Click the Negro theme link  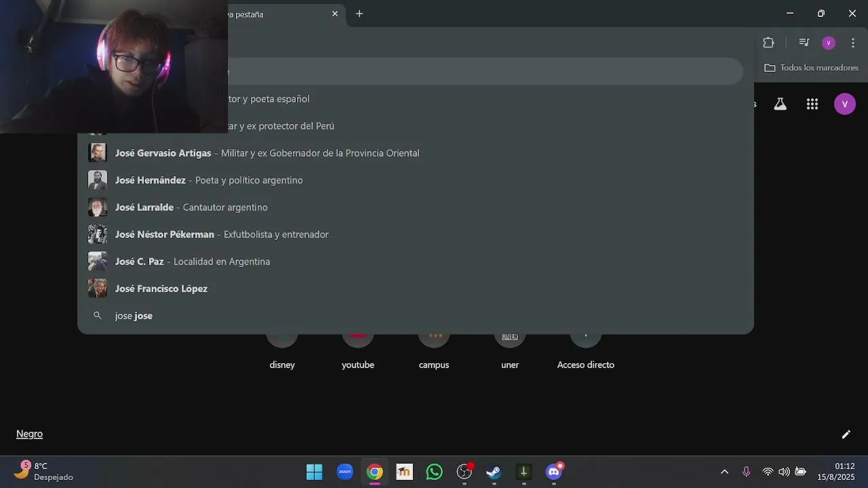(29, 434)
